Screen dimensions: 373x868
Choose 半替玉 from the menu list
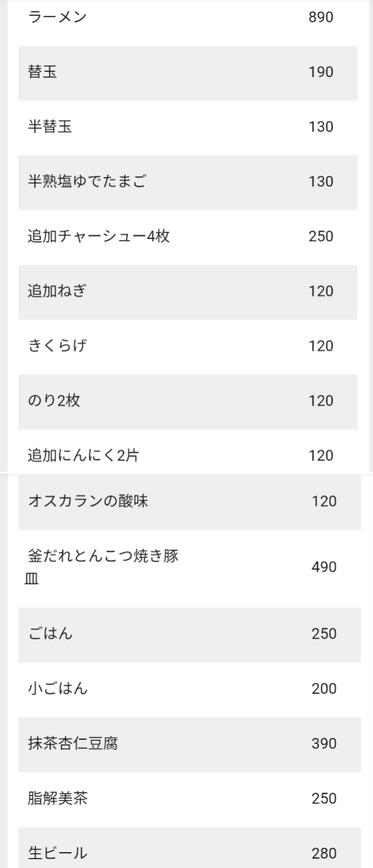click(49, 127)
